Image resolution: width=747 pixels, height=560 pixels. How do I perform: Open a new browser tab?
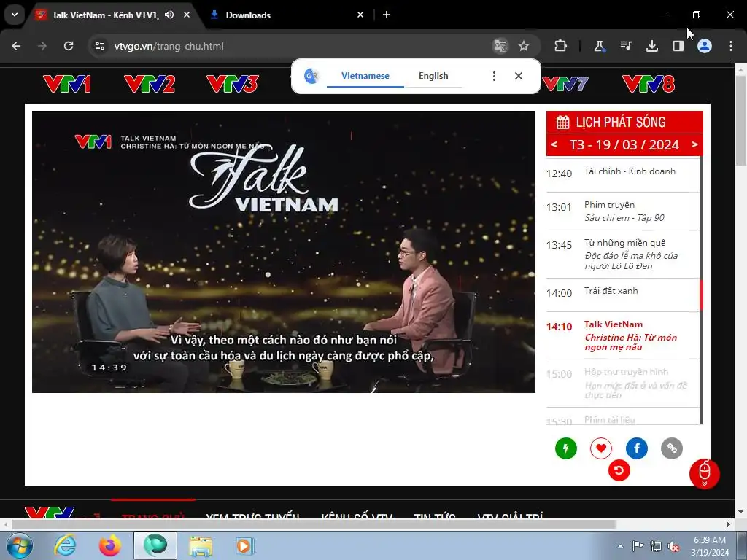click(x=387, y=15)
